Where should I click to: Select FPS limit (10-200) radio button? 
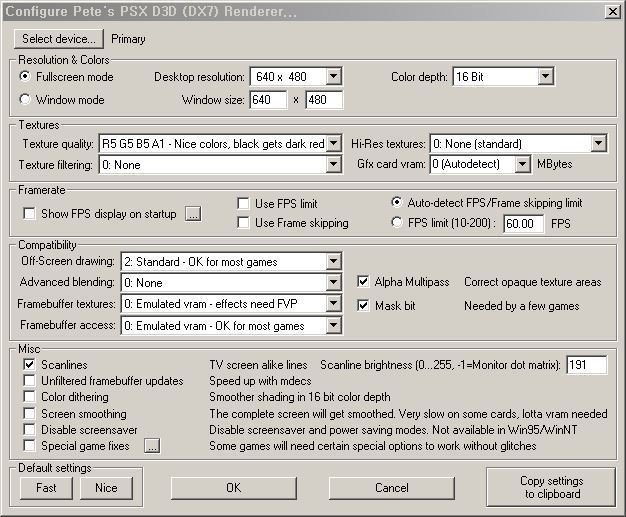click(396, 222)
